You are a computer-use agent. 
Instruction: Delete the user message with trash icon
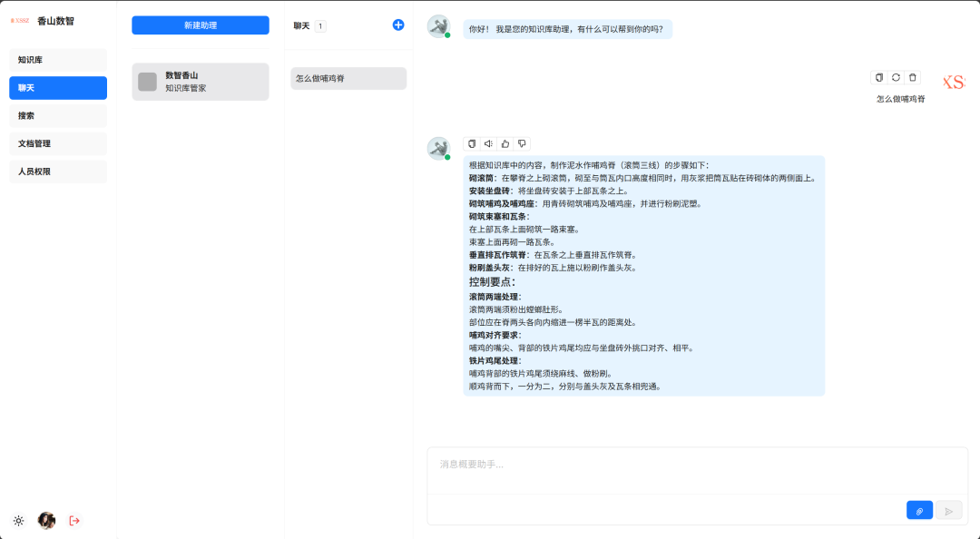[913, 78]
